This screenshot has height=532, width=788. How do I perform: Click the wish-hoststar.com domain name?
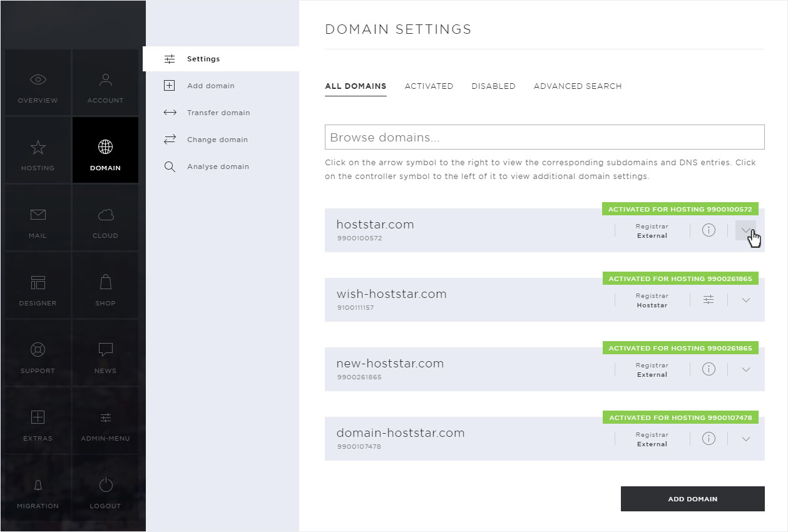click(391, 294)
